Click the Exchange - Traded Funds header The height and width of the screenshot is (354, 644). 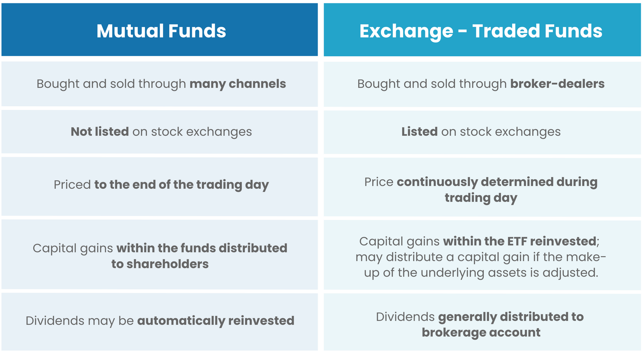482,30
